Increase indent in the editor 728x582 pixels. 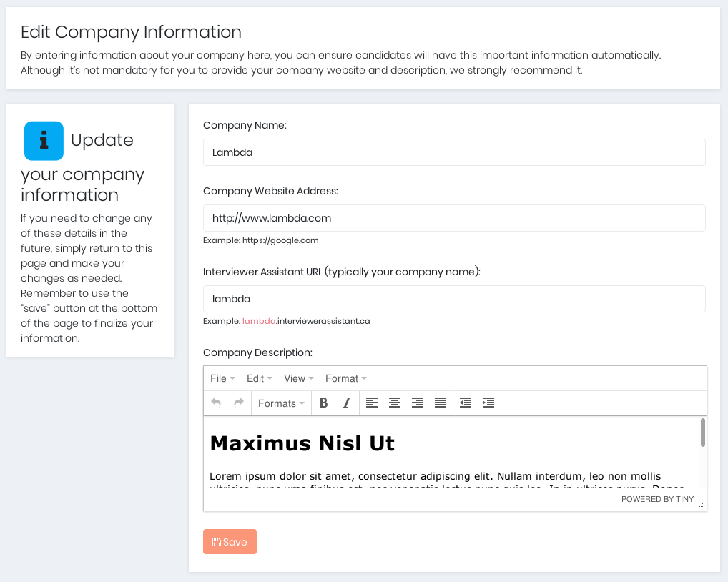click(488, 403)
